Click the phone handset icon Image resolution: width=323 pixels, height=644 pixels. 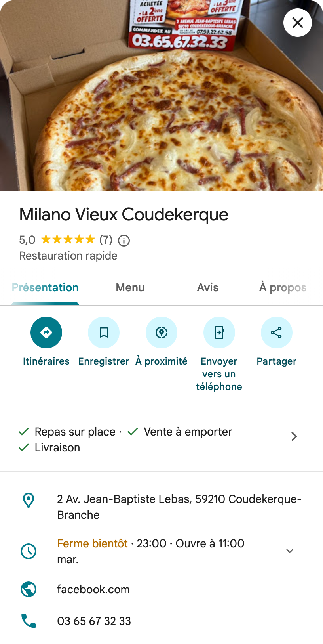[28, 621]
